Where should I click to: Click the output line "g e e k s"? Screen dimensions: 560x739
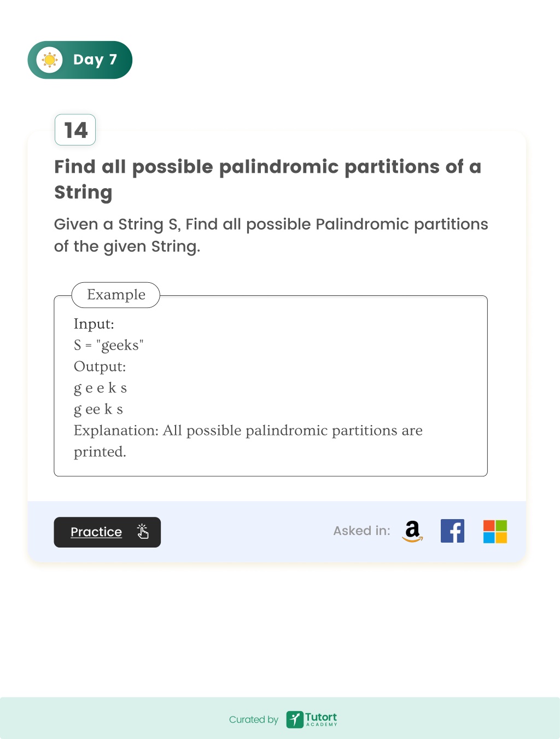pyautogui.click(x=101, y=388)
